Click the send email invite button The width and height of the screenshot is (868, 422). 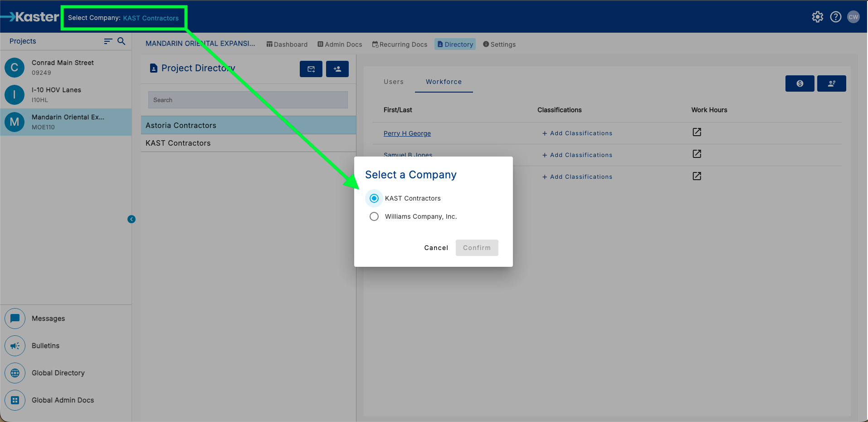[x=311, y=69]
